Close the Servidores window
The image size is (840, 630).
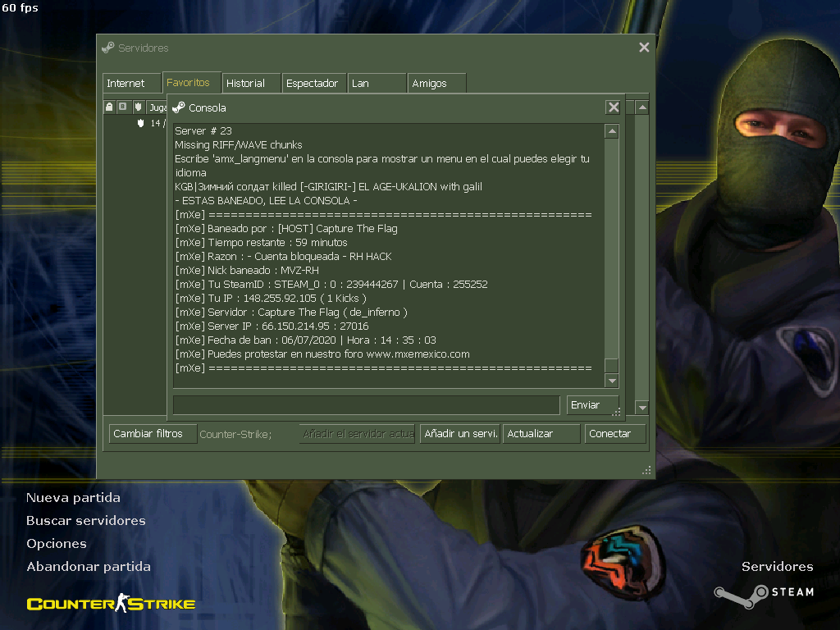(x=644, y=47)
